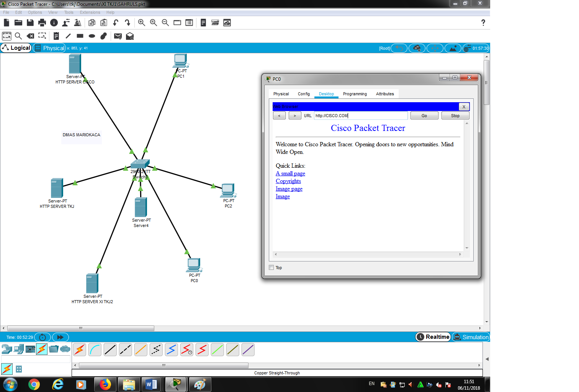This screenshot has height=392, width=579.
Task: Redo the action with the Redo arrow
Action: [127, 23]
